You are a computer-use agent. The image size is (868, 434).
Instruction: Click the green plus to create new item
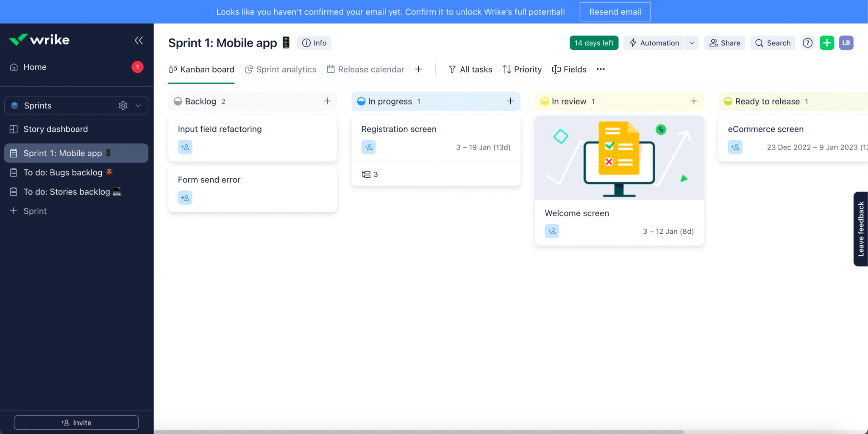coord(827,43)
